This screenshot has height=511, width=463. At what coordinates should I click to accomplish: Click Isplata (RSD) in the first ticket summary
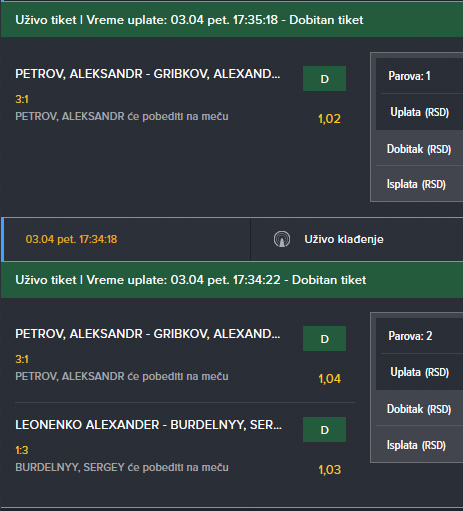click(x=416, y=184)
